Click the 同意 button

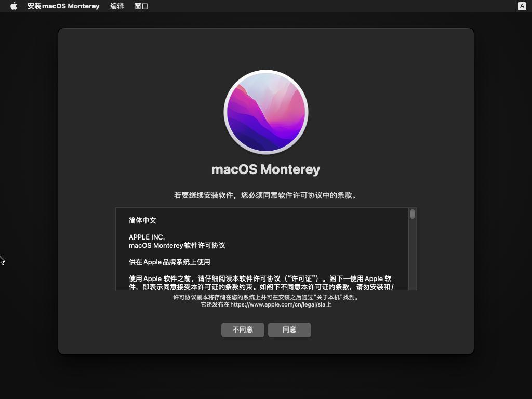(x=289, y=329)
